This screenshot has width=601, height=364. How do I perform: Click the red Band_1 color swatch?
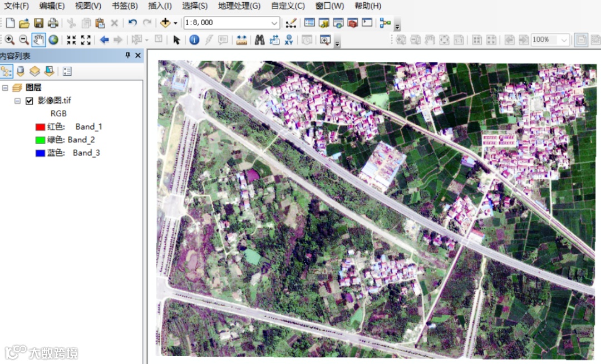point(40,127)
